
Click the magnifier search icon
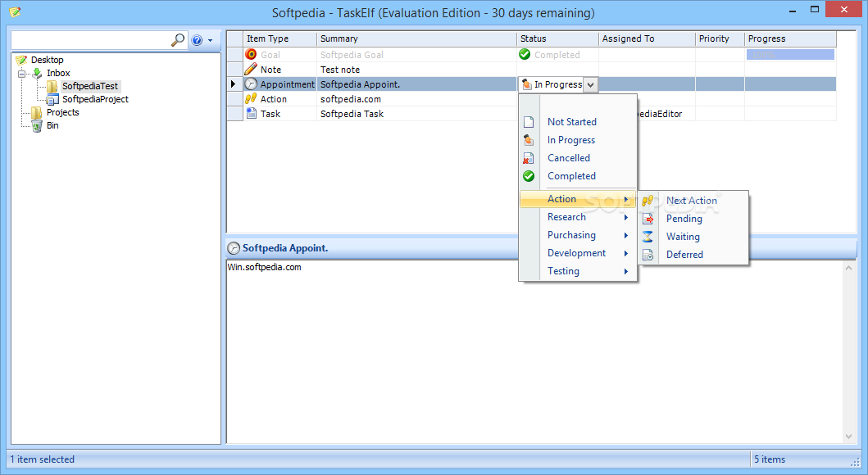click(x=178, y=40)
